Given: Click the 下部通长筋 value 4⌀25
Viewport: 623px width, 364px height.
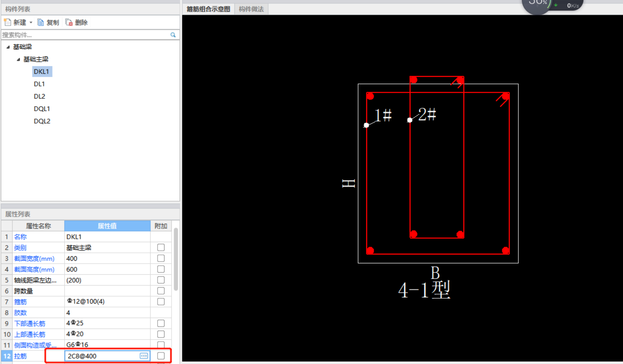Looking at the screenshot, I should pos(107,323).
